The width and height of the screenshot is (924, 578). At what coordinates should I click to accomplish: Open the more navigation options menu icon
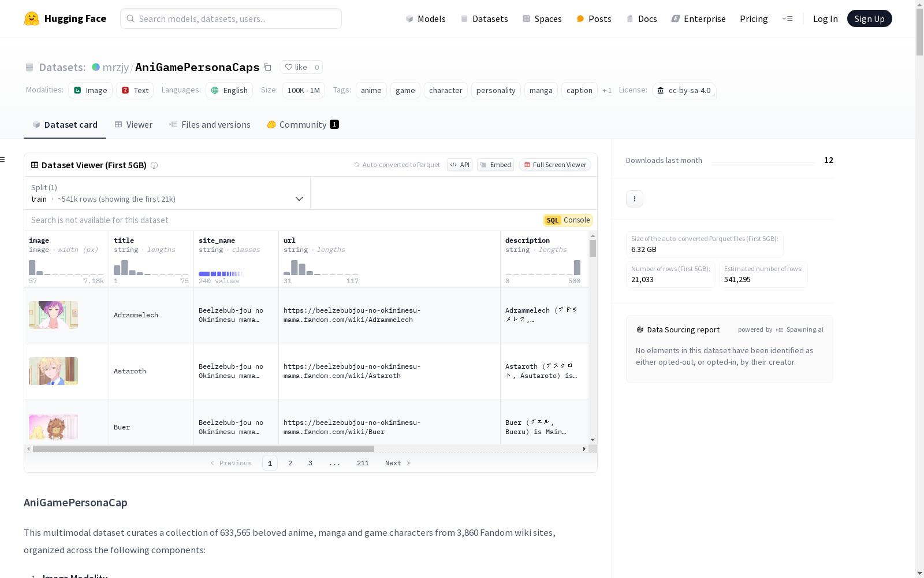[x=787, y=18]
